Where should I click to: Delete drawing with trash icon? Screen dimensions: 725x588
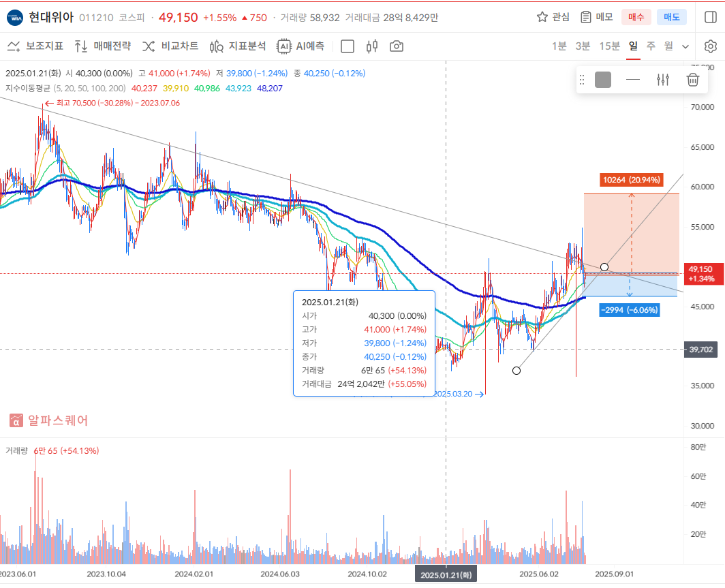point(692,80)
